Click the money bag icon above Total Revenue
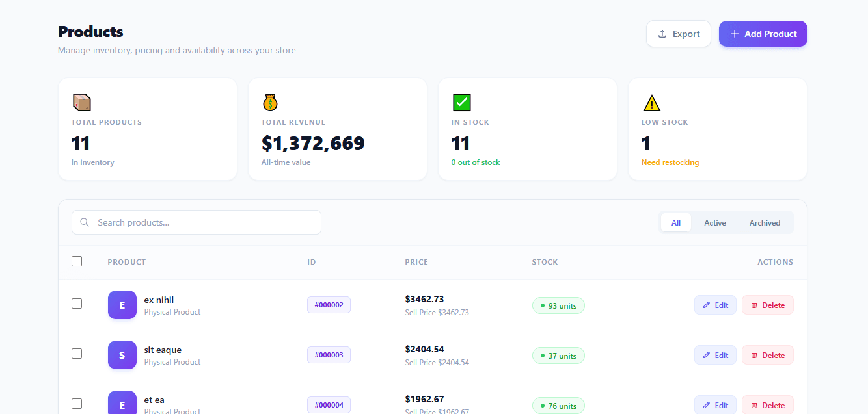The height and width of the screenshot is (414, 868). click(270, 101)
